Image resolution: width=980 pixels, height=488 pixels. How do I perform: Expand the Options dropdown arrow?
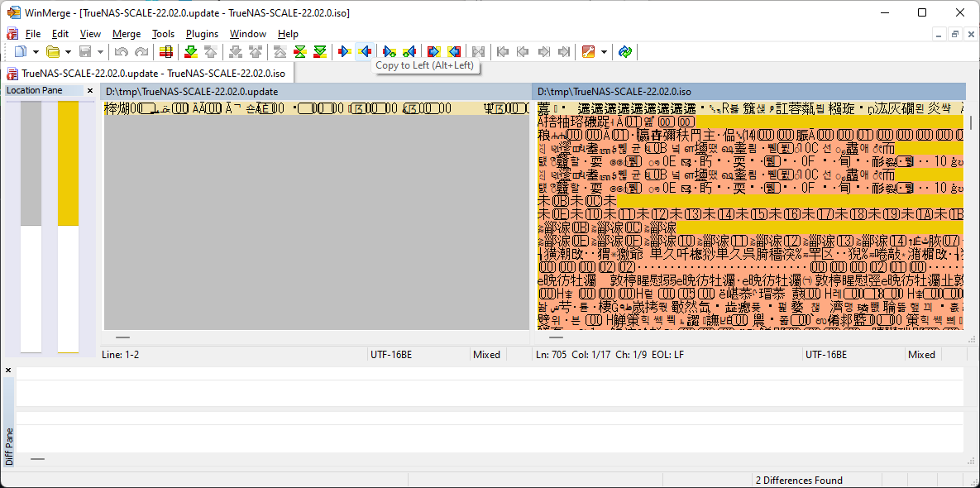click(x=604, y=52)
